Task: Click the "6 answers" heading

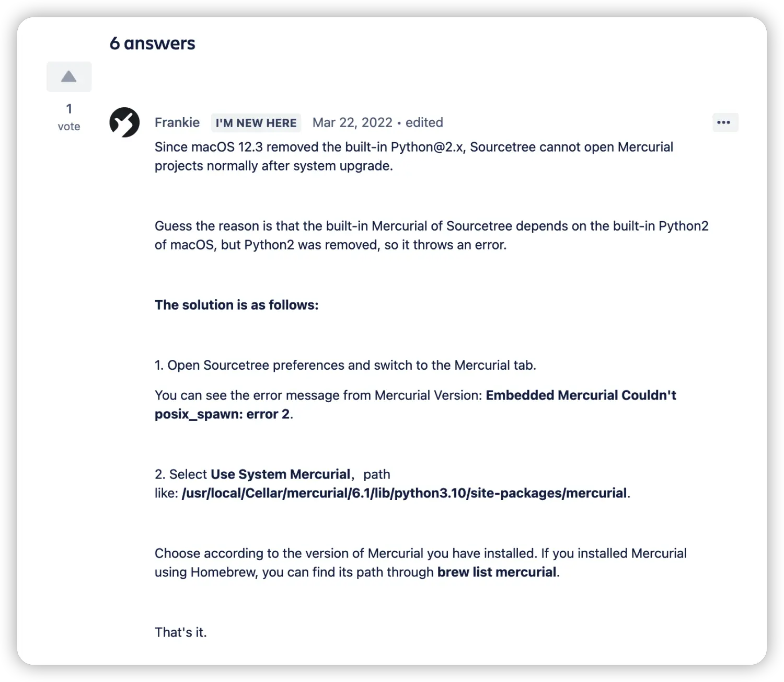Action: tap(152, 43)
